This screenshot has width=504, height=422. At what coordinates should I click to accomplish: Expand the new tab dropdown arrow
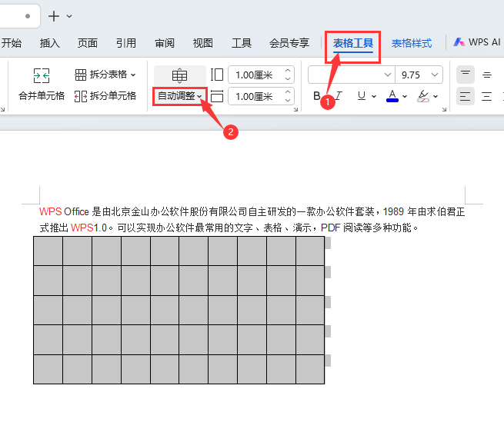(69, 16)
